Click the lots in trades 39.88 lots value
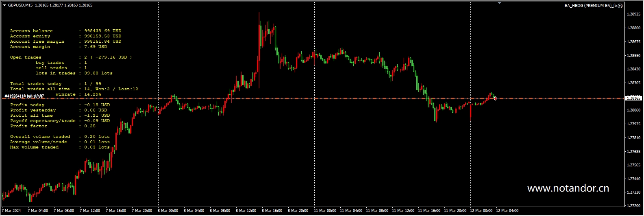 tap(98, 73)
